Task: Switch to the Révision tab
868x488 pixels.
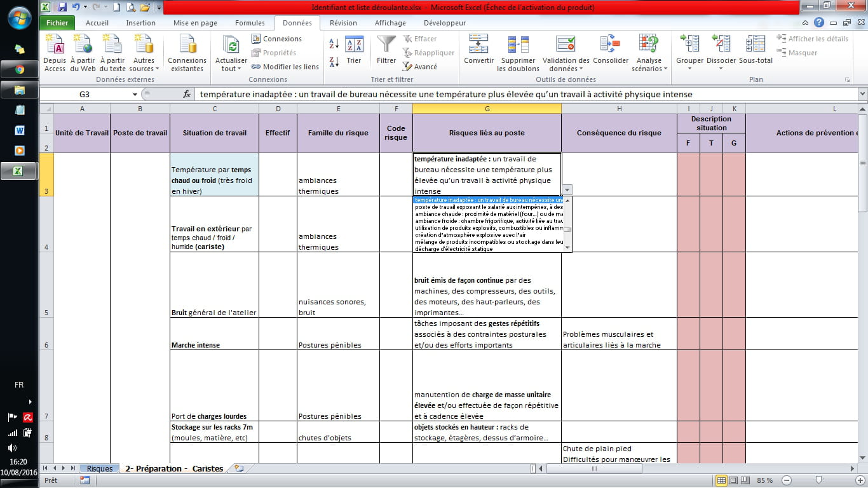Action: (343, 23)
